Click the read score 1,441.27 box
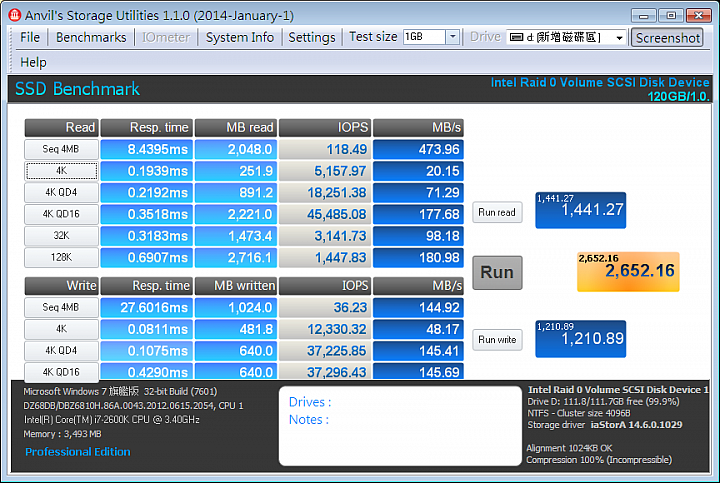Screen dimensions: 720x483 [580, 210]
